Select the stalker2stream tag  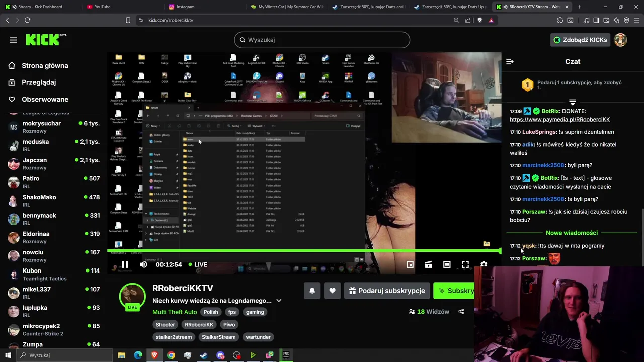[174, 337]
